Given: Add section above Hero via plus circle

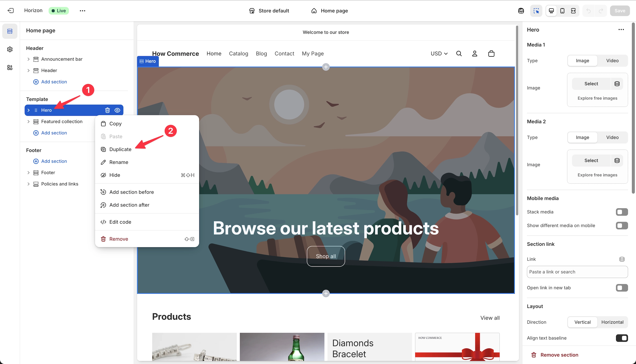Looking at the screenshot, I should click(326, 67).
